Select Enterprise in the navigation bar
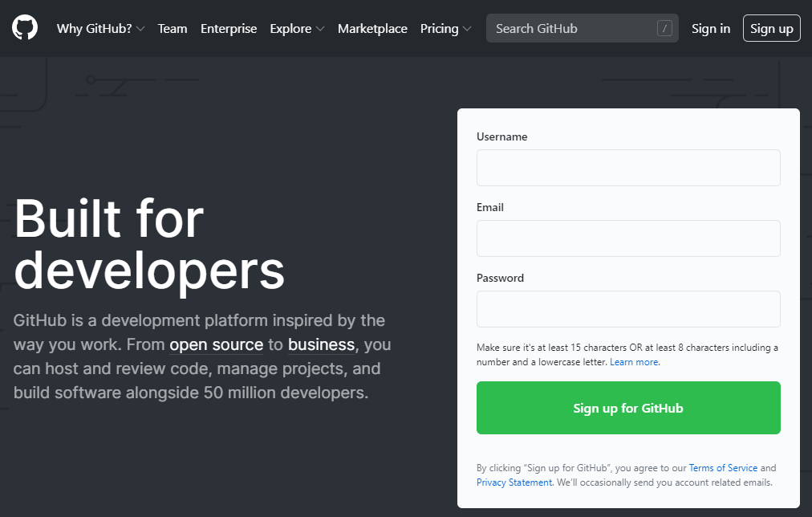812x517 pixels. 229,28
